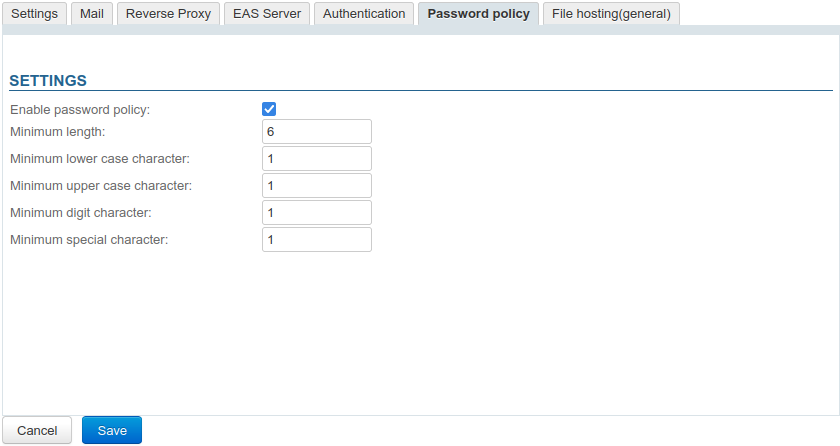Click the Minimum upper case character field
The height and width of the screenshot is (446, 840).
(x=316, y=186)
